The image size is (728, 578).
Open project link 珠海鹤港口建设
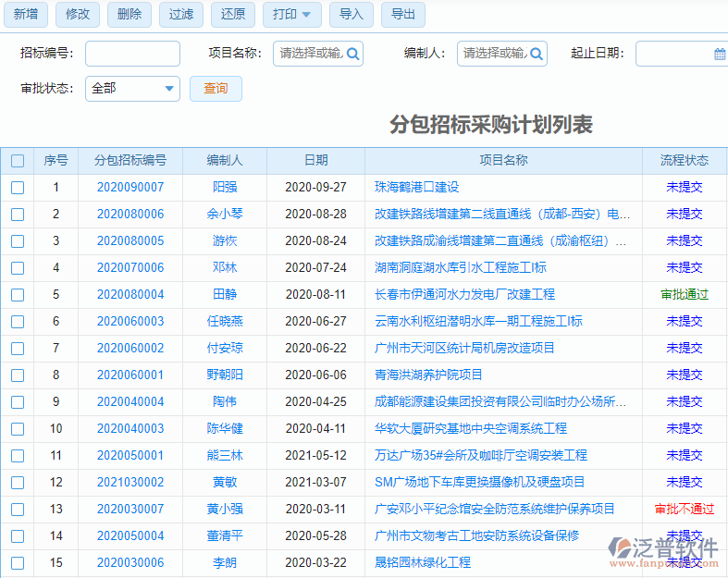(x=416, y=188)
